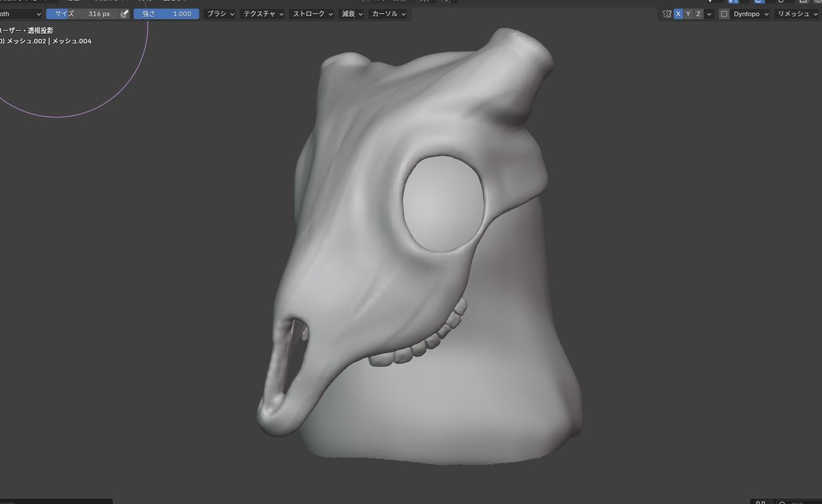Open the リメッシュ dropdown
The image size is (822, 504).
point(798,14)
